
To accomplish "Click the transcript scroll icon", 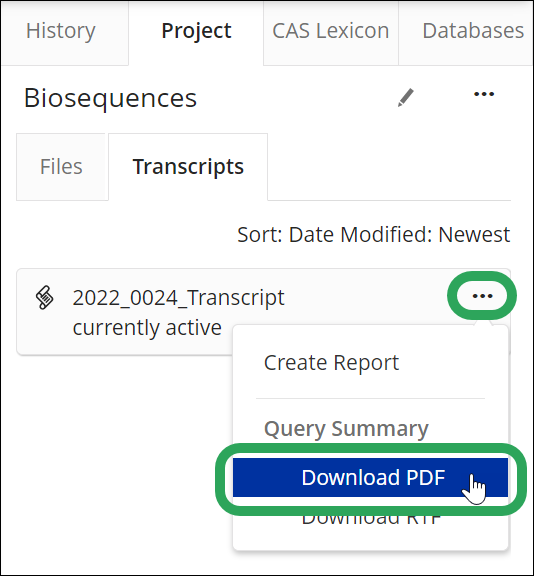I will click(x=44, y=298).
